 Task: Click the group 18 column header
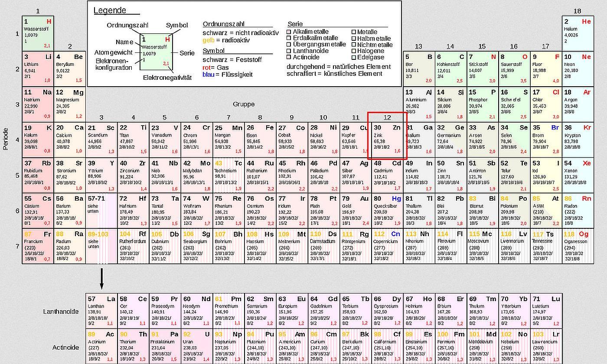pyautogui.click(x=577, y=11)
